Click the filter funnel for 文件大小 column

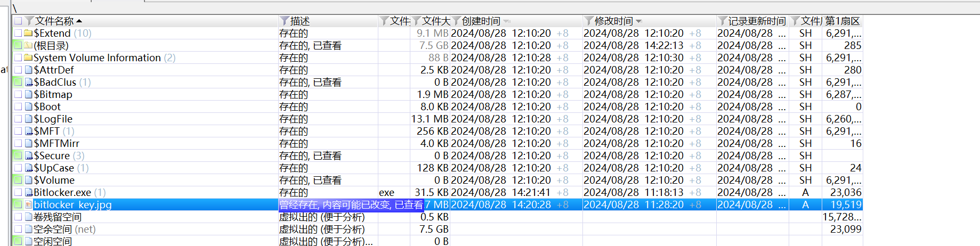click(x=417, y=21)
